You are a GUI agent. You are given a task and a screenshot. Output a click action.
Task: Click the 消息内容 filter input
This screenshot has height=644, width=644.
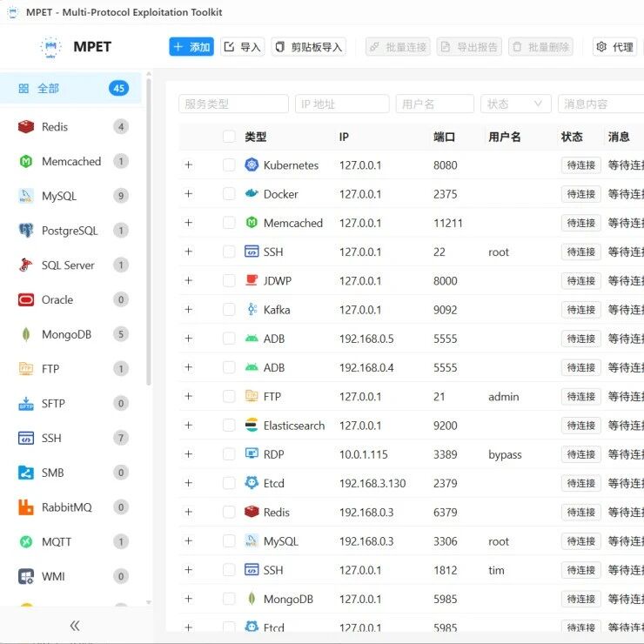[x=600, y=104]
